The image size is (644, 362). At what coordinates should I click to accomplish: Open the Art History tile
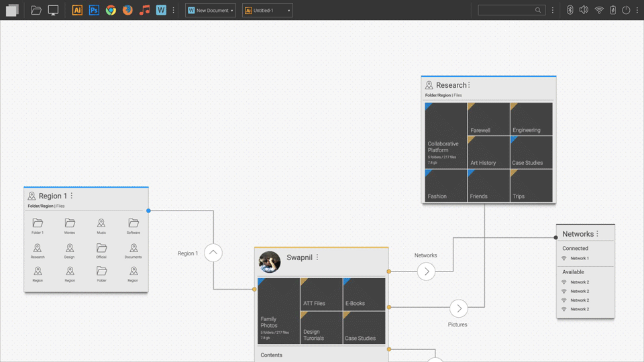[488, 152]
